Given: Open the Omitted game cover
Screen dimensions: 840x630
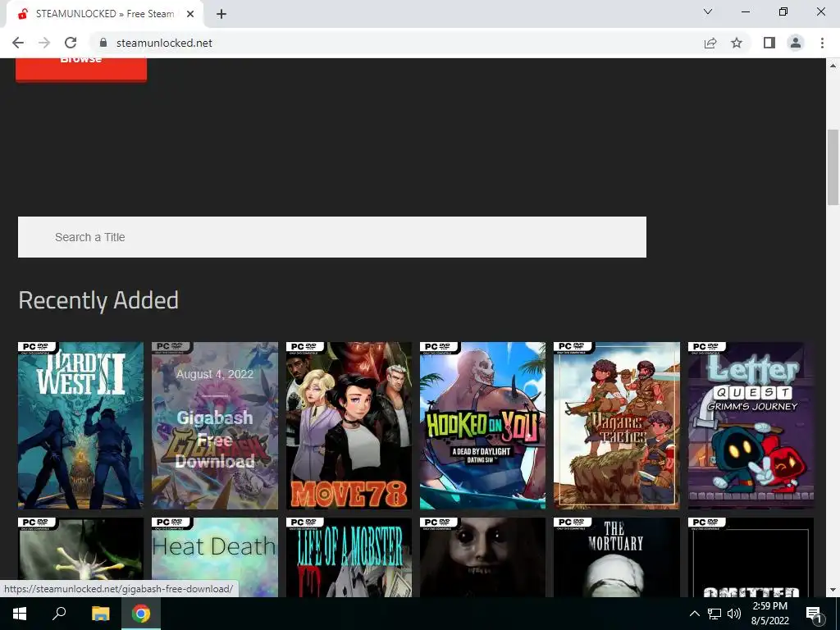Looking at the screenshot, I should pyautogui.click(x=751, y=557).
